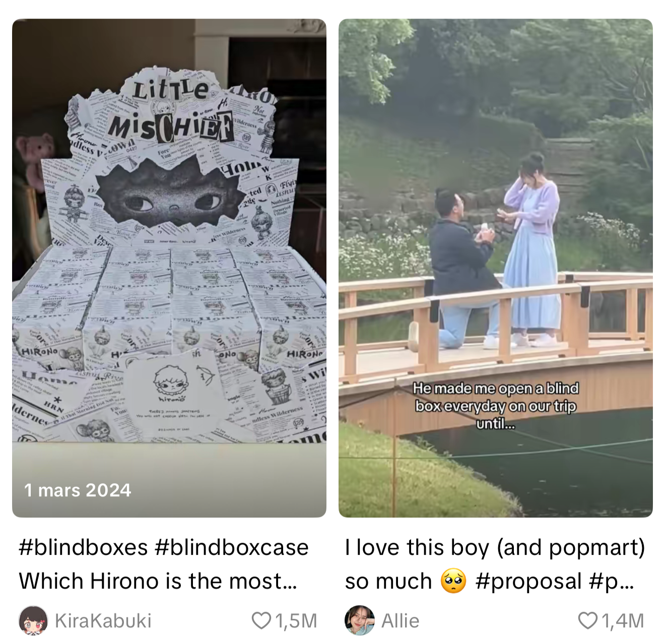The height and width of the screenshot is (644, 665).
Task: Tap the '1 mars 2024' date label
Action: tap(78, 490)
